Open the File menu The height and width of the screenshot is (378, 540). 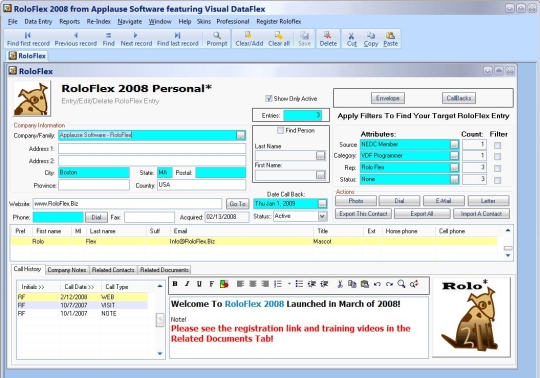13,22
